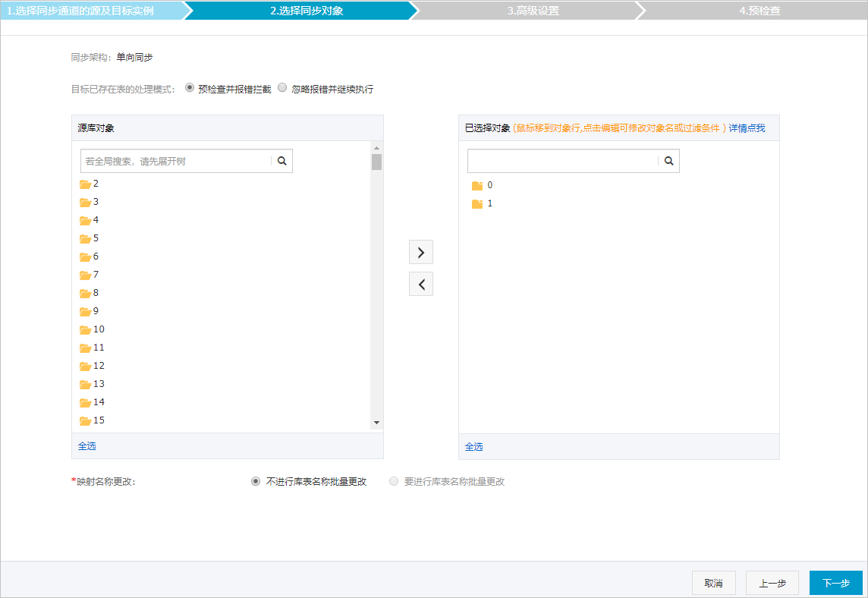Select source tree item labeled 3
868x598 pixels.
[x=96, y=202]
